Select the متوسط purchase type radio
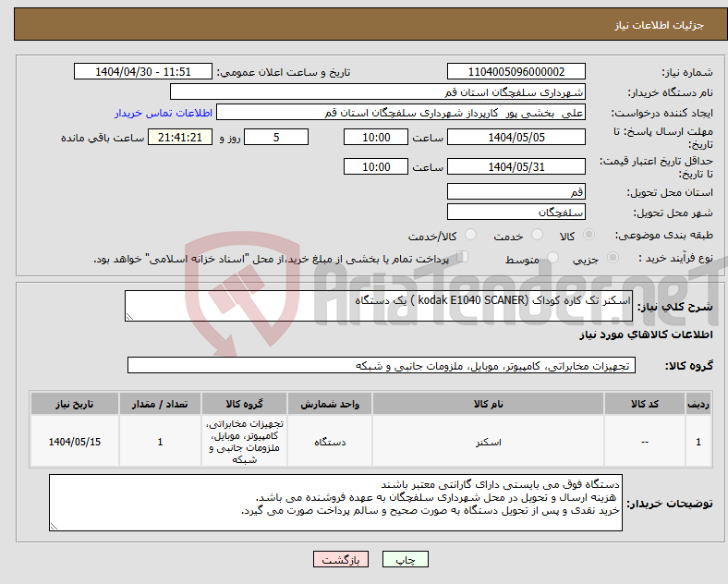 pos(552,257)
